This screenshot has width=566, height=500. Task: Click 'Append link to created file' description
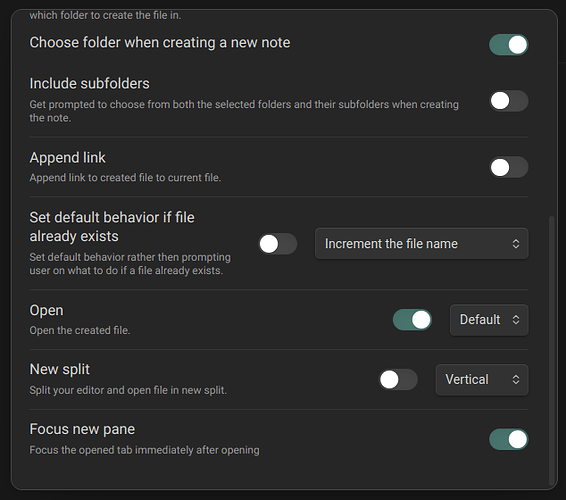125,178
